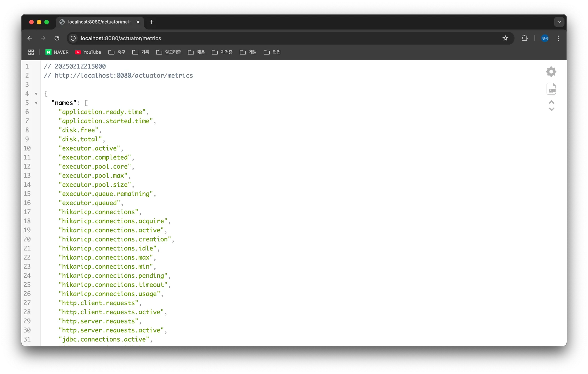Open the Extensions puzzle icon
Image resolution: width=588 pixels, height=374 pixels.
tap(525, 38)
